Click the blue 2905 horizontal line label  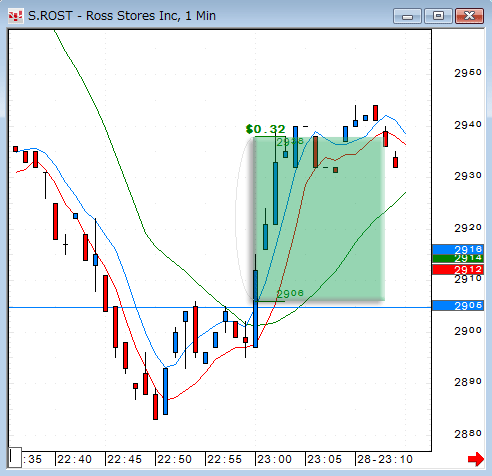458,305
